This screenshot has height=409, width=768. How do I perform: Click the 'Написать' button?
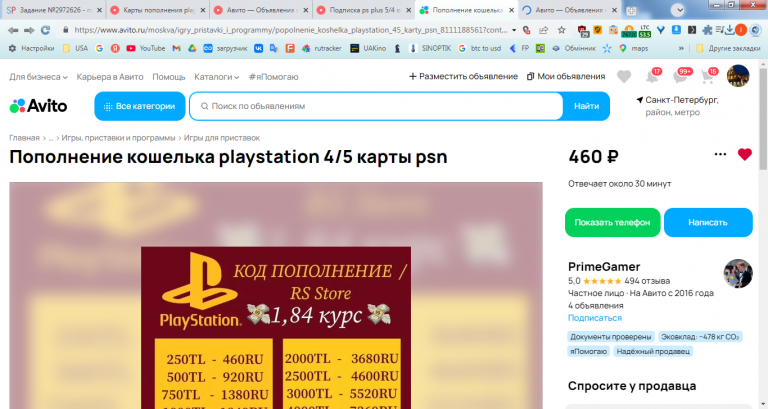tap(708, 222)
